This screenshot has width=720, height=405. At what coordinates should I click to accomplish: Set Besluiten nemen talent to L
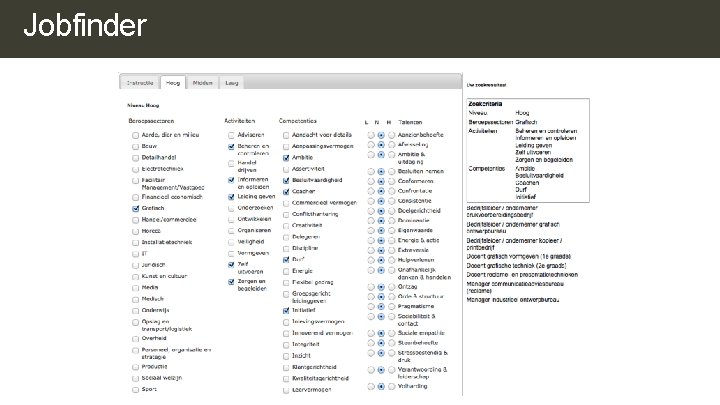click(x=371, y=172)
